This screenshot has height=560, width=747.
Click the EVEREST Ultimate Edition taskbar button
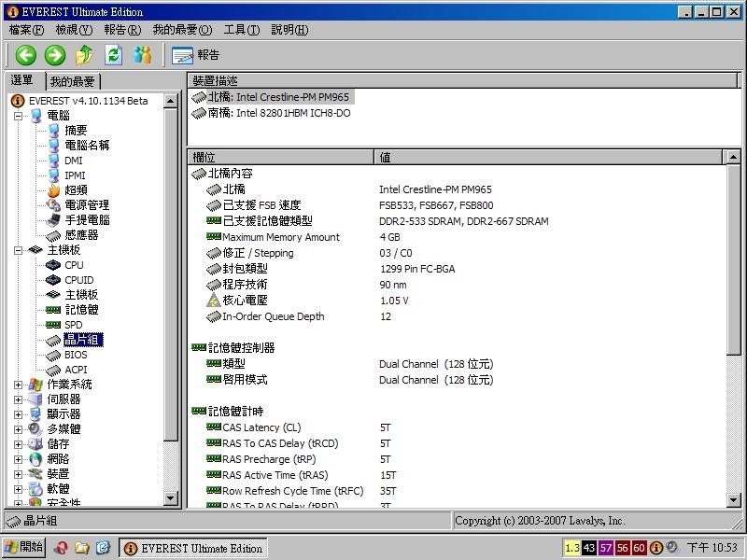[x=193, y=548]
